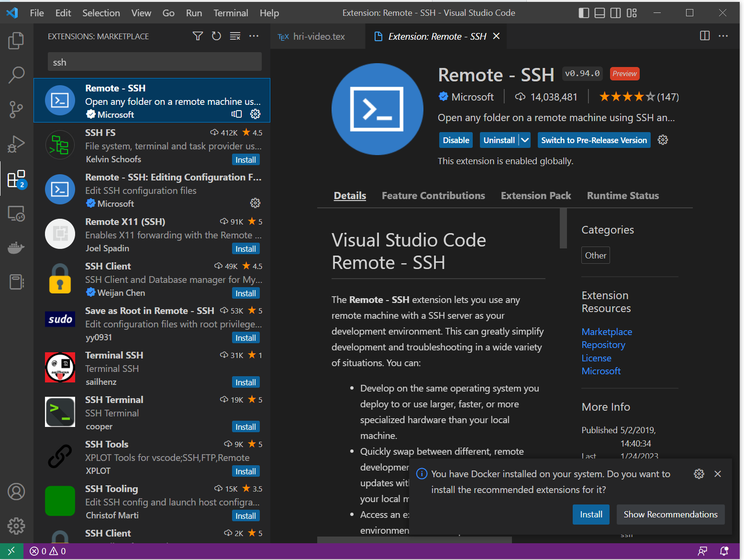Uninstall the Remote - SSH extension
The height and width of the screenshot is (560, 744).
[x=499, y=140]
